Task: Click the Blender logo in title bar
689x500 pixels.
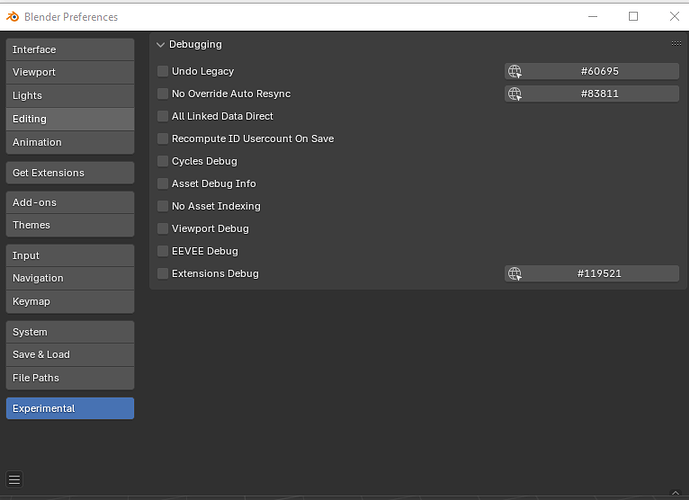Action: pyautogui.click(x=13, y=17)
